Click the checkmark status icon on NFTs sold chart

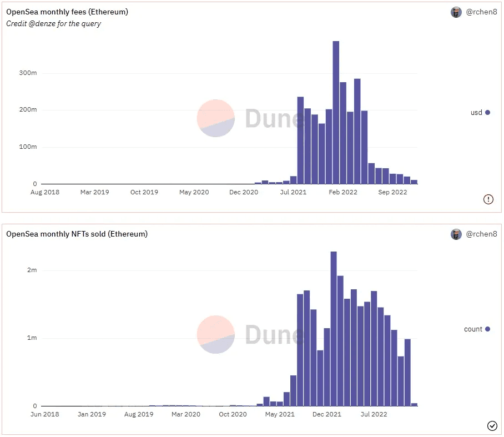click(x=492, y=425)
